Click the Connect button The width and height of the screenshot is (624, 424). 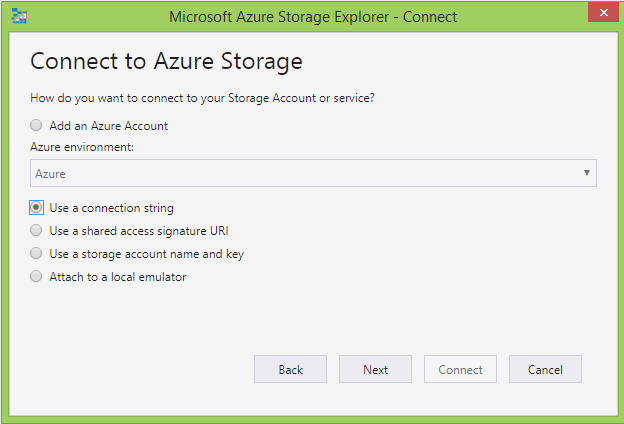coord(460,369)
